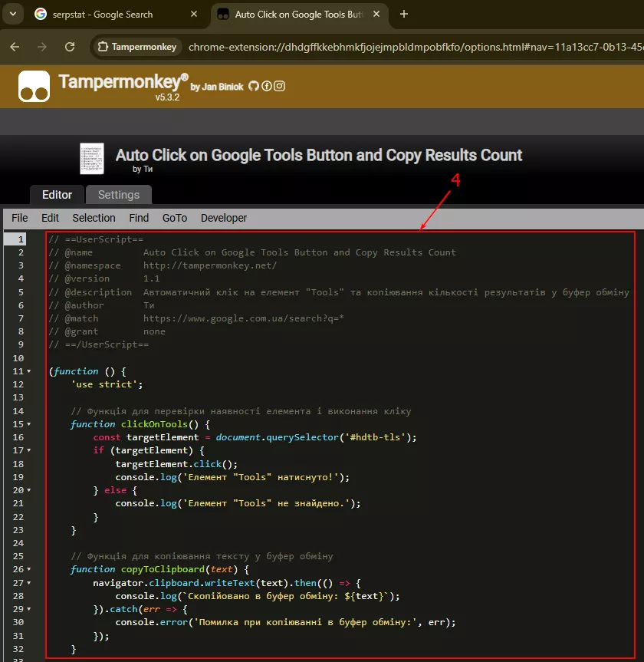Click the v5.3.2 version label
This screenshot has width=644, height=662.
[x=167, y=97]
